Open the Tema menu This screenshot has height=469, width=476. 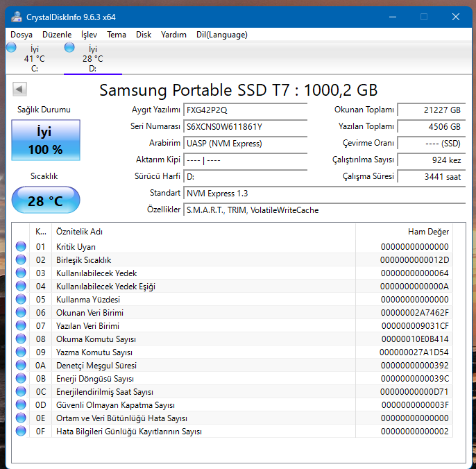pos(117,35)
